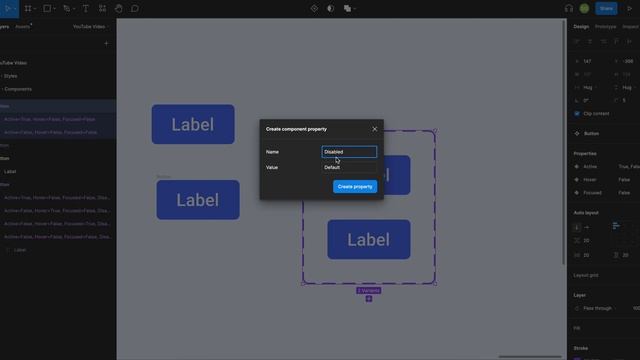Switch to the Inspect tab
The image size is (640, 360).
coord(631,27)
